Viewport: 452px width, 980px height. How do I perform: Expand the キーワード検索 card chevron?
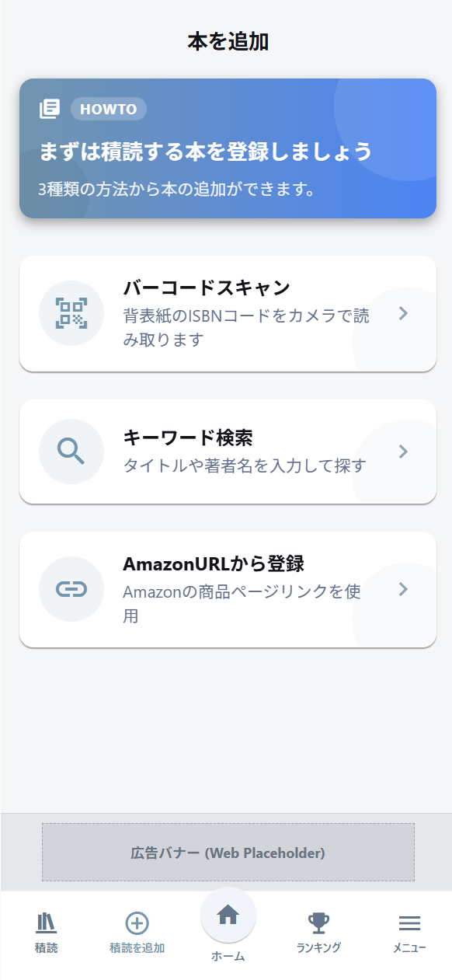click(x=403, y=451)
